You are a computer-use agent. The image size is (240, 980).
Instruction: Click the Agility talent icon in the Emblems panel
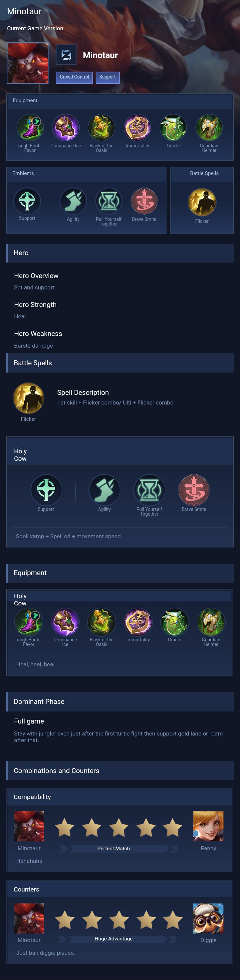(73, 201)
